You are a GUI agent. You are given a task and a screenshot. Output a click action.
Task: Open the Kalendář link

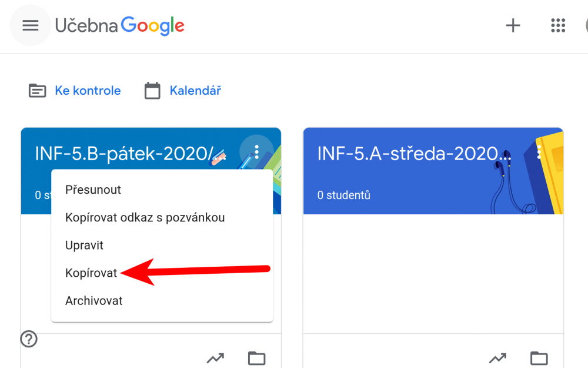tap(195, 91)
